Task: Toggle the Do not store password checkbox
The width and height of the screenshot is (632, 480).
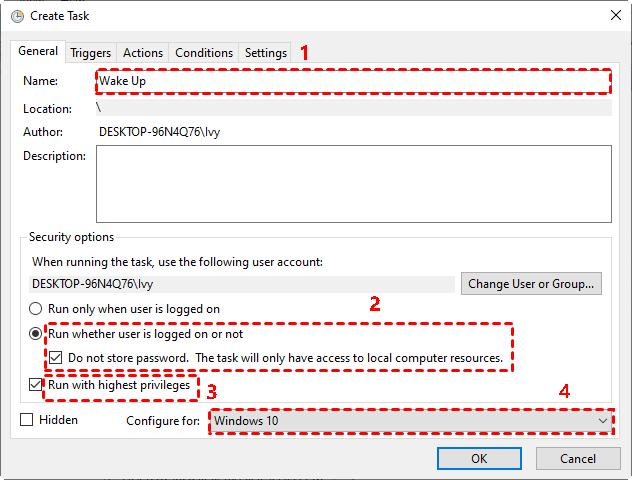Action: coord(56,358)
